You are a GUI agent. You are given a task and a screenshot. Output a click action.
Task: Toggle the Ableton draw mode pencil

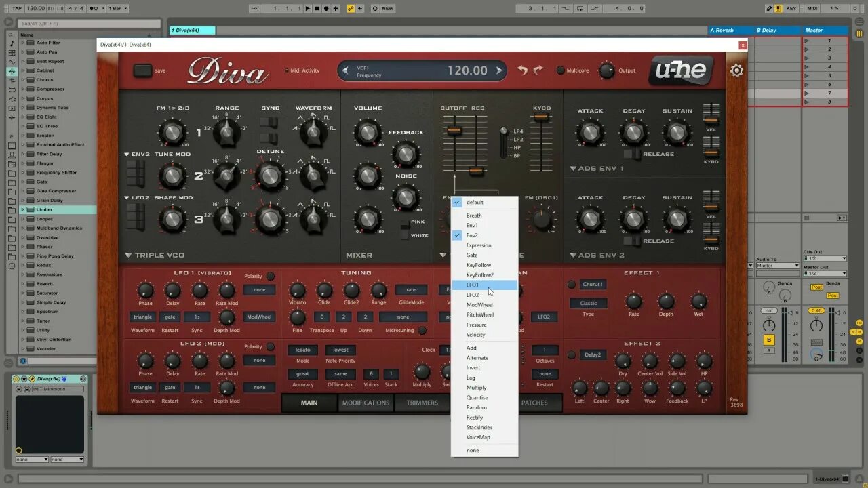pyautogui.click(x=768, y=8)
